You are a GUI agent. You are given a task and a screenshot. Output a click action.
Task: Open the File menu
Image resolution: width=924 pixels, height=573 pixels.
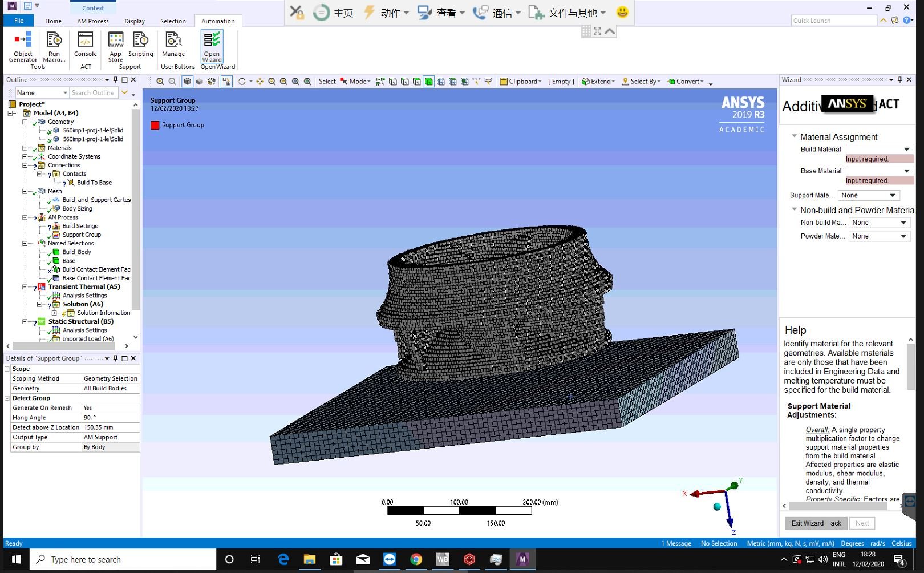18,20
